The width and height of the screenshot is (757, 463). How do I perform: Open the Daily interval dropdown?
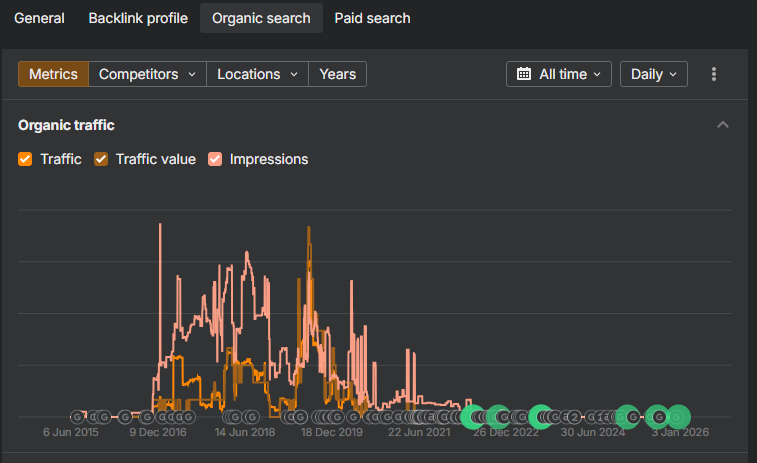point(654,74)
